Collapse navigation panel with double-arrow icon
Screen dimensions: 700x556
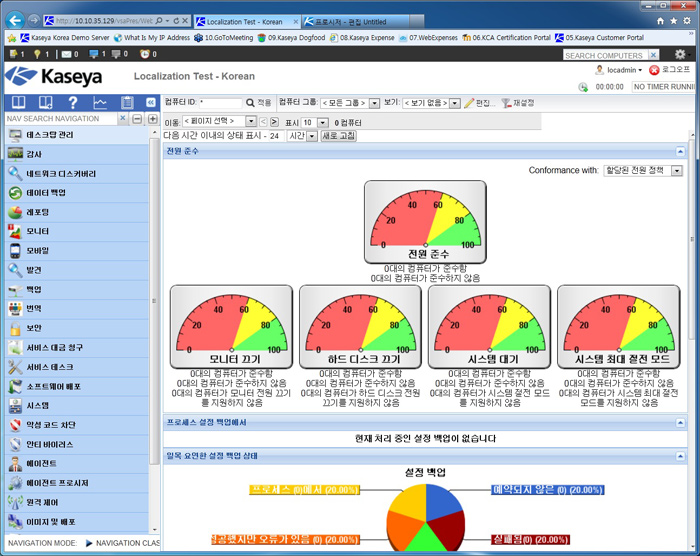[151, 102]
